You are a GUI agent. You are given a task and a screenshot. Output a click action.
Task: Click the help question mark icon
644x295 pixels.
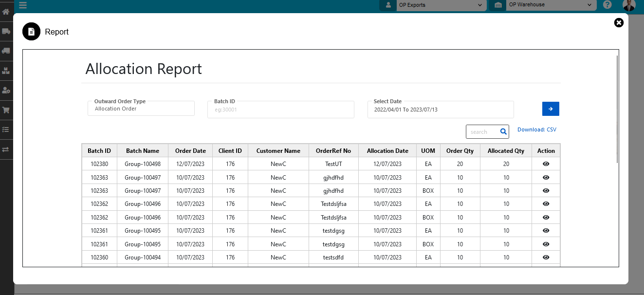tap(607, 5)
